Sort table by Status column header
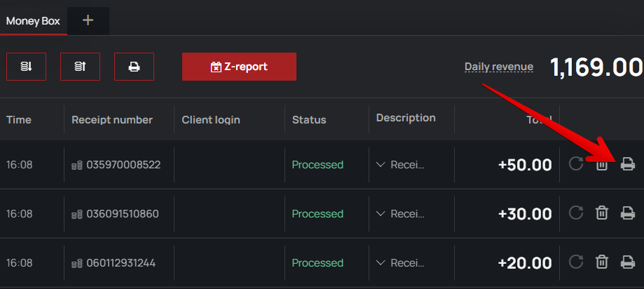Viewport: 644px width, 289px height. (309, 120)
